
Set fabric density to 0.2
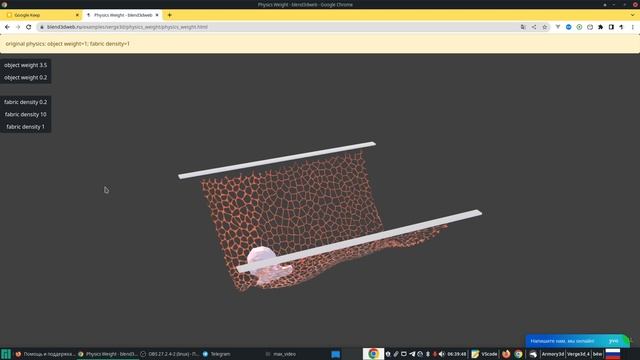tap(25, 102)
